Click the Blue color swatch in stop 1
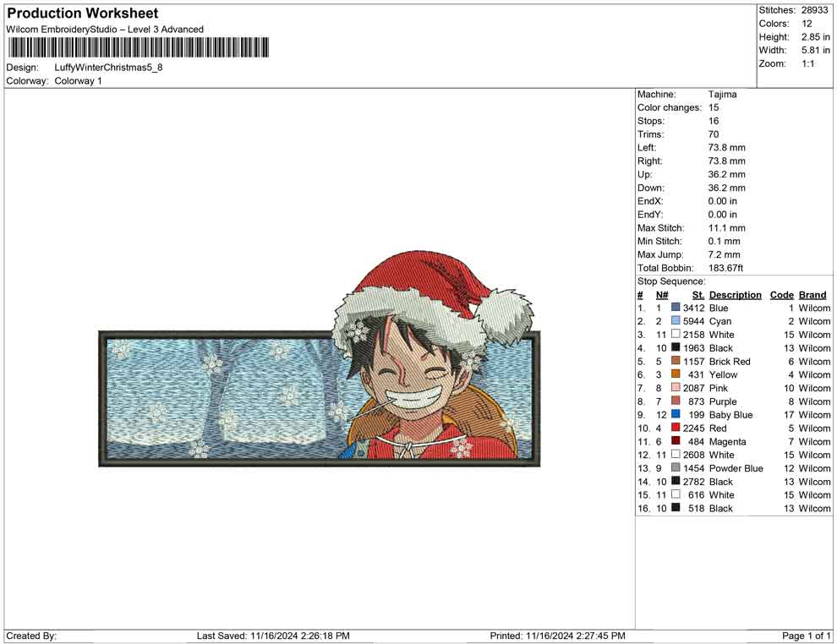 pyautogui.click(x=676, y=308)
